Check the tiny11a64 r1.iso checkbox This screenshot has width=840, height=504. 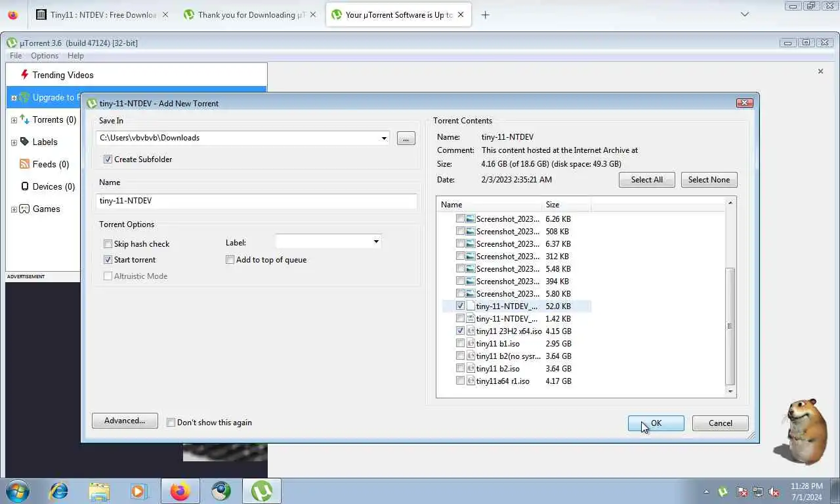tap(460, 381)
